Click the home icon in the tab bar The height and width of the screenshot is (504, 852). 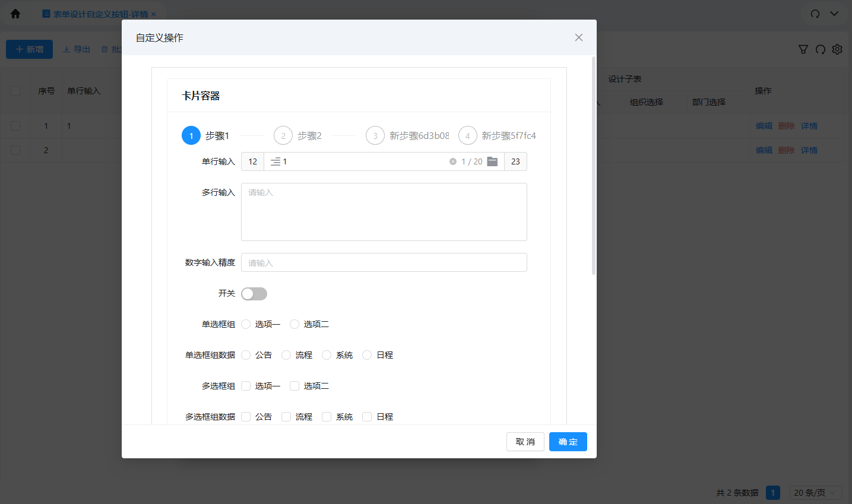(15, 14)
